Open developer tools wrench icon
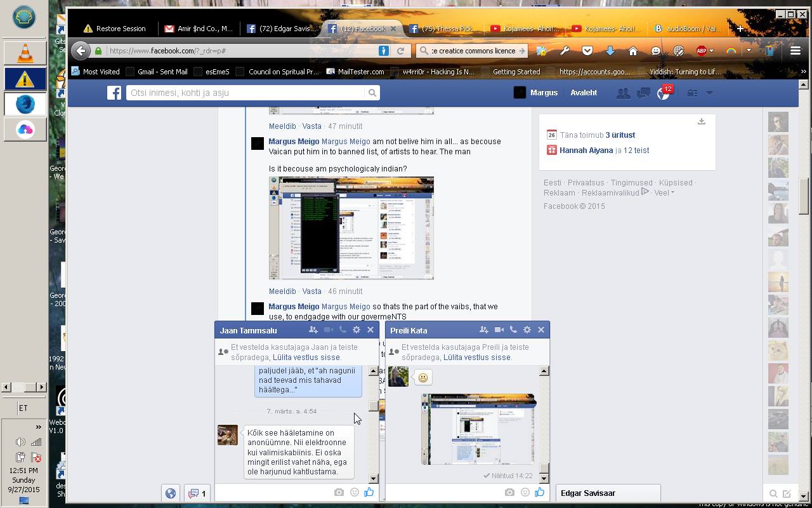812x508 pixels. (x=565, y=51)
